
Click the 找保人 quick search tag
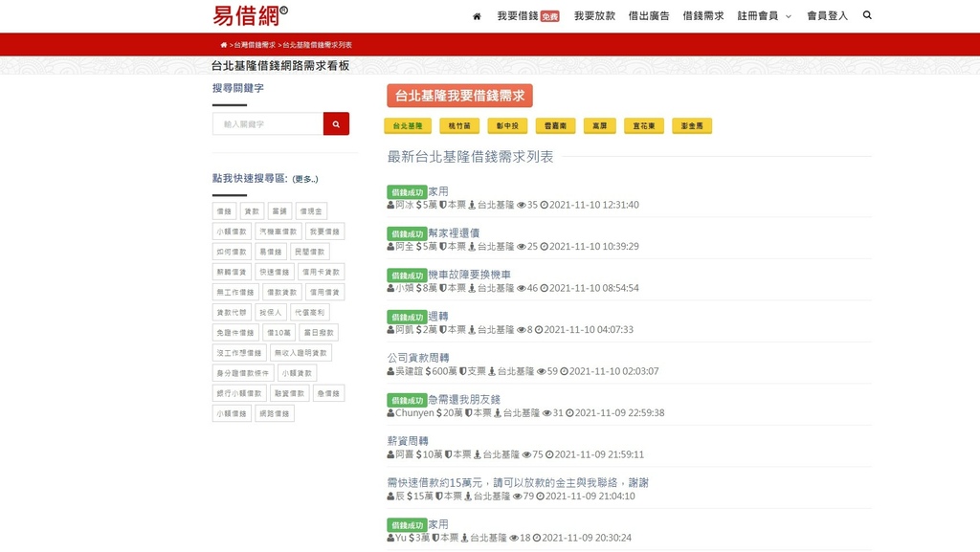(x=271, y=312)
